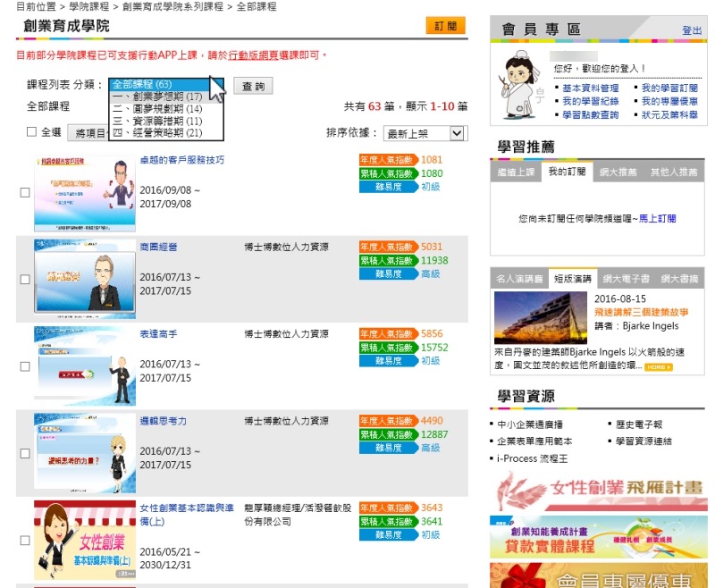This screenshot has height=588, width=715.
Task: Click the 查詢 search button
Action: [253, 86]
